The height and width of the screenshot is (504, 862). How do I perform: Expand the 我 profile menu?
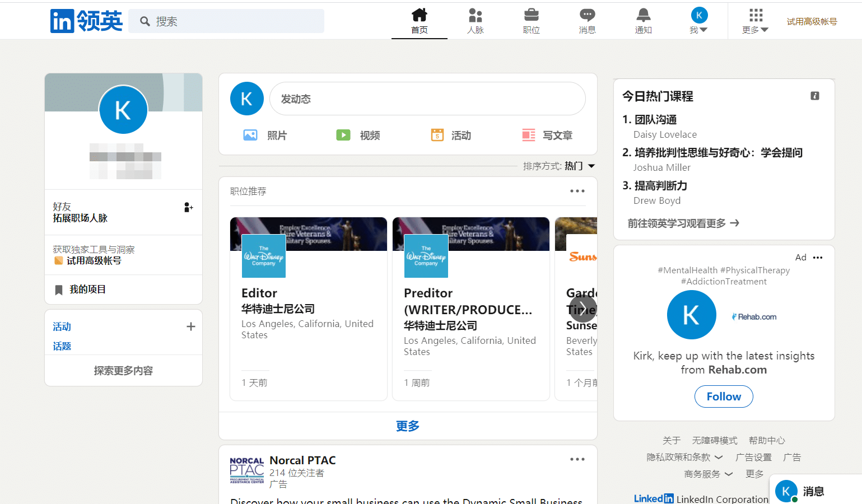click(699, 21)
